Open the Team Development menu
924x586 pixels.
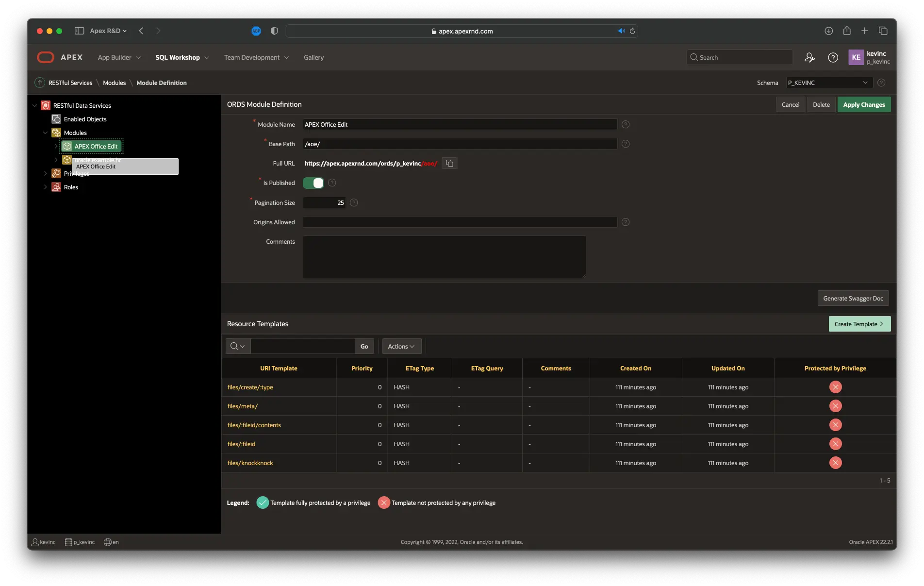tap(256, 57)
